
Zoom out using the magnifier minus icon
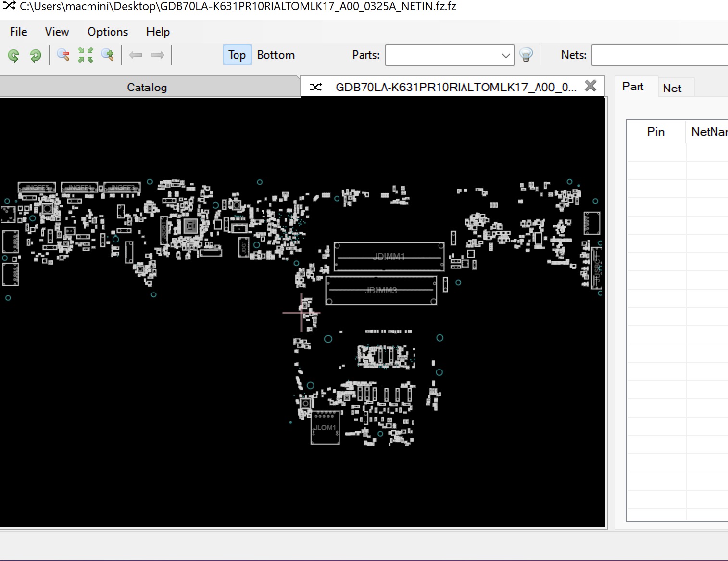63,55
